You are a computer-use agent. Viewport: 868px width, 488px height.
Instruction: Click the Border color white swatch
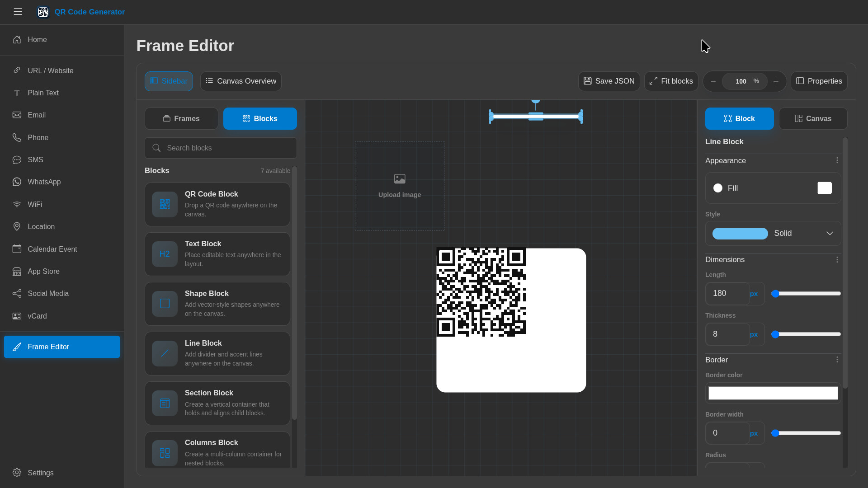(x=773, y=393)
